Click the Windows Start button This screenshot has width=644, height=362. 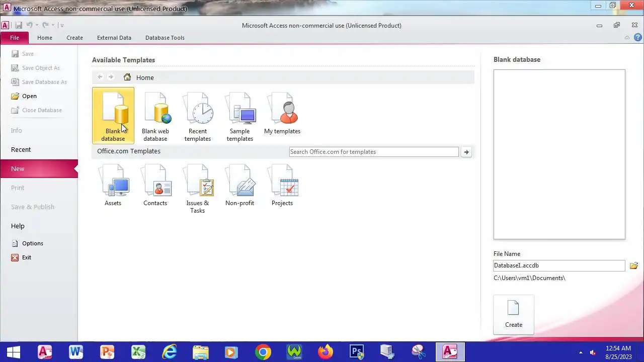(x=14, y=352)
